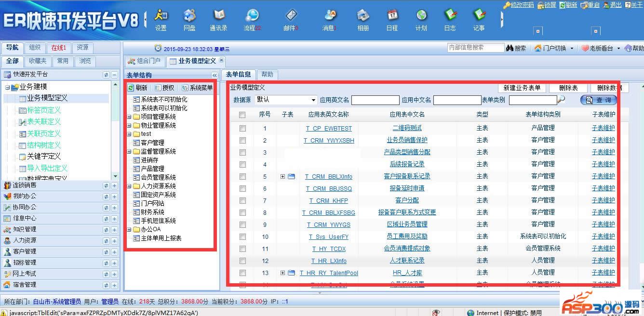
Task: Click the 删除表 button
Action: point(568,88)
